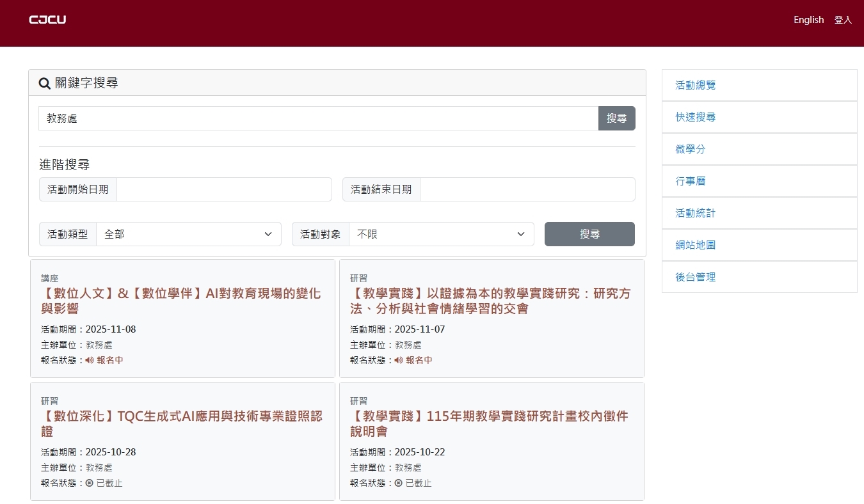The image size is (864, 504).
Task: Click the closed-status icon on the TQC event
Action: 90,483
